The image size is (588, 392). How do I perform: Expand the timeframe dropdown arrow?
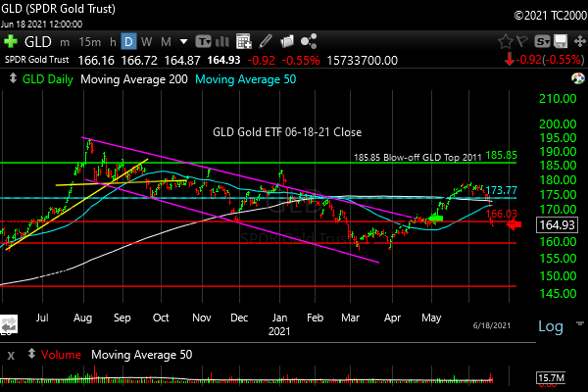183,42
